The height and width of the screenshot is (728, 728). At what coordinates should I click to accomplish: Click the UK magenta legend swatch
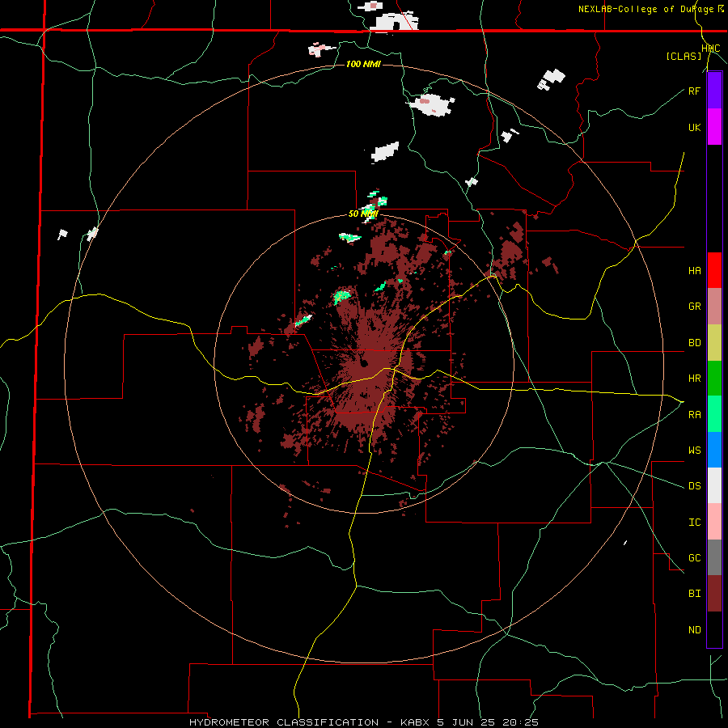point(714,127)
